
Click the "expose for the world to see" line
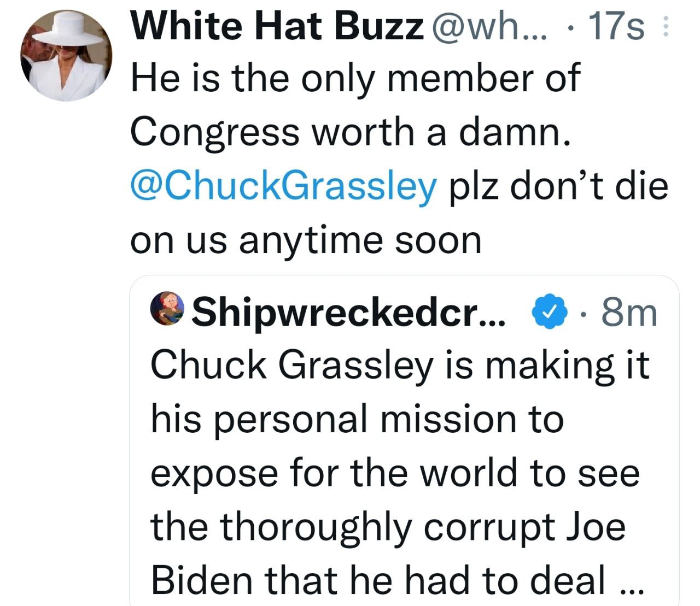point(395,473)
